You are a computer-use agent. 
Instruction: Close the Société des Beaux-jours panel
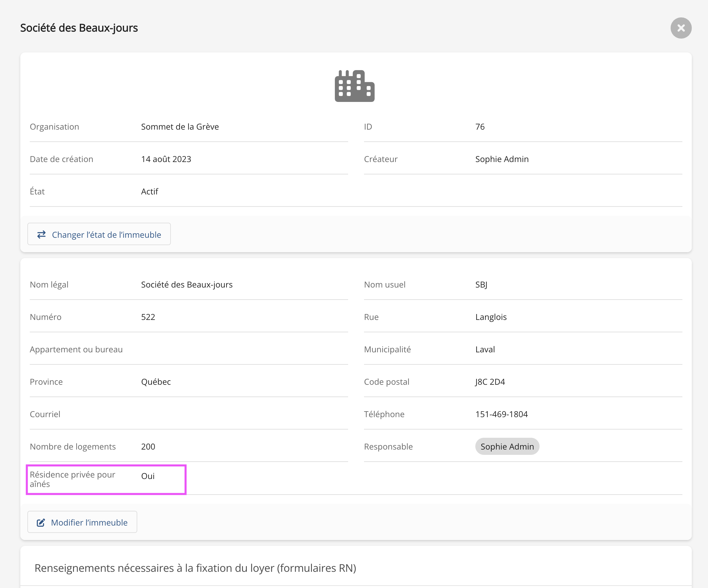pos(681,28)
